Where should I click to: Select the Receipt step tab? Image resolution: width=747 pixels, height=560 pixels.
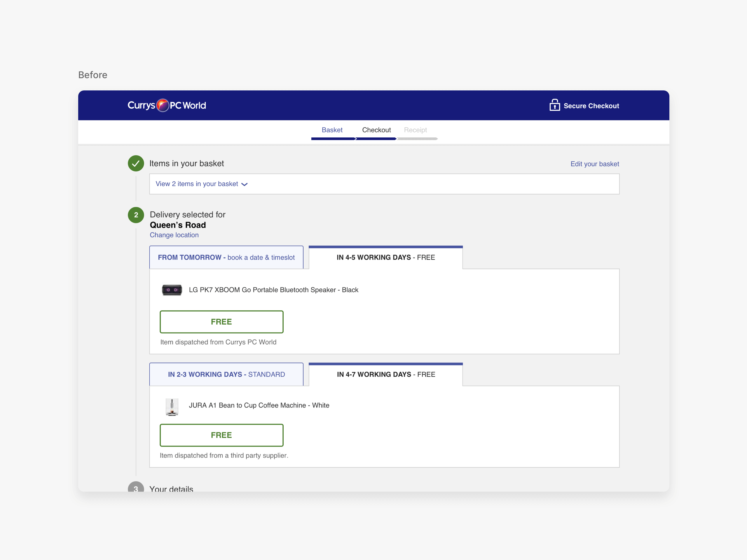click(x=415, y=130)
